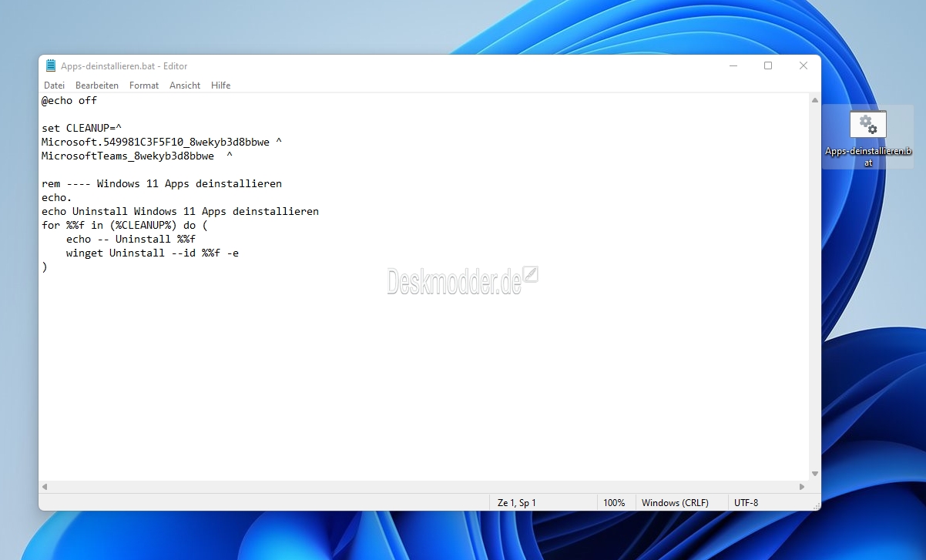Viewport: 926px width, 560px height.
Task: Place cursor on the 'echo.' line
Action: click(x=57, y=198)
